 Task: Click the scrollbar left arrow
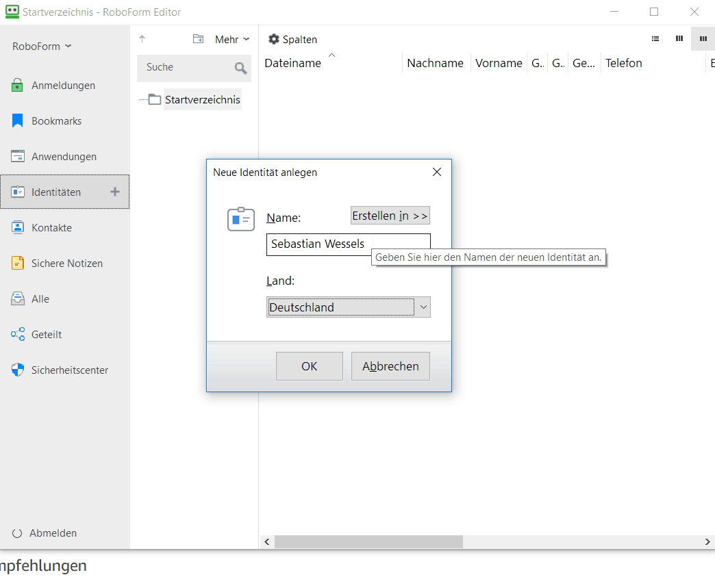tap(267, 541)
